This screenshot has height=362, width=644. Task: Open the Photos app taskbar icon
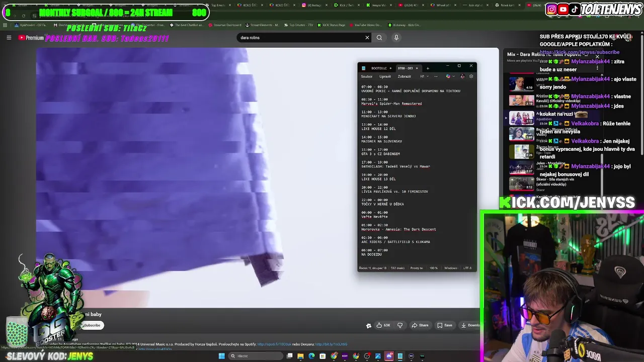[378, 356]
